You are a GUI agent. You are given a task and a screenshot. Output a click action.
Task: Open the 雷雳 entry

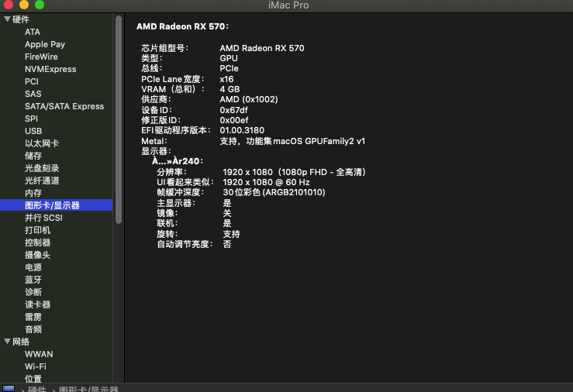33,317
